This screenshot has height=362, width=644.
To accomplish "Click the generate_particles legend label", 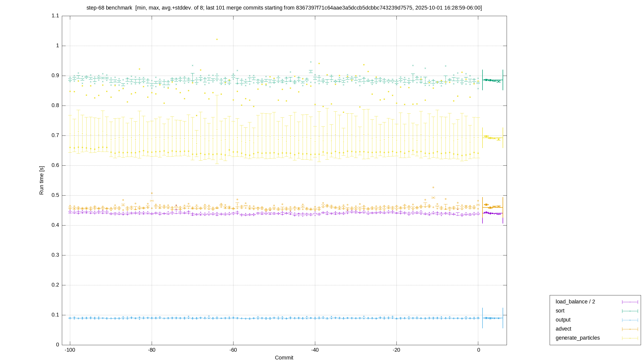I will [578, 338].
